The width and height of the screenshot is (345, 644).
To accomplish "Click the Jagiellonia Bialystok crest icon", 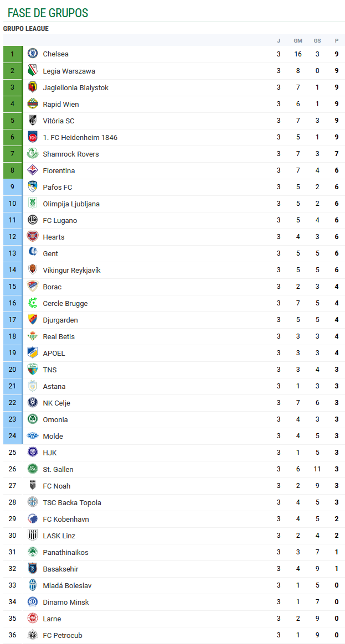I will click(33, 87).
